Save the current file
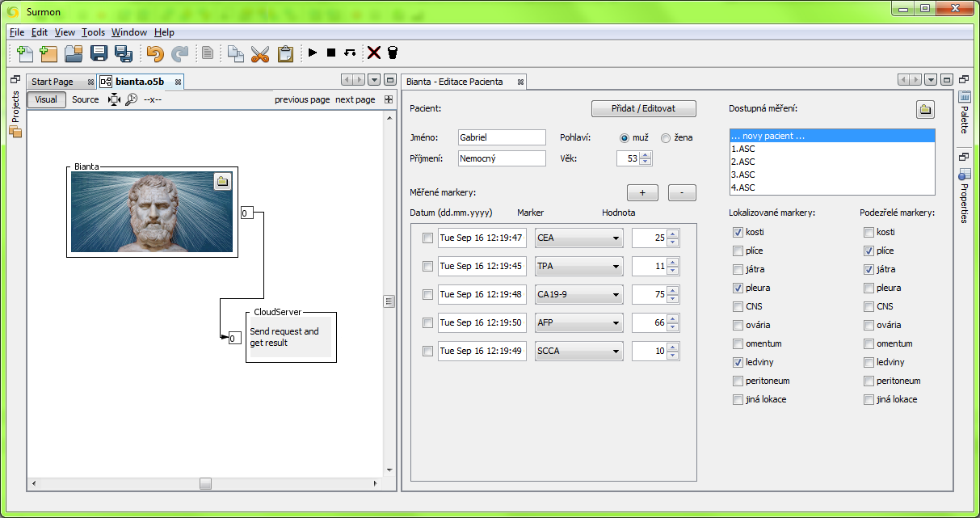Image resolution: width=980 pixels, height=518 pixels. pyautogui.click(x=99, y=53)
